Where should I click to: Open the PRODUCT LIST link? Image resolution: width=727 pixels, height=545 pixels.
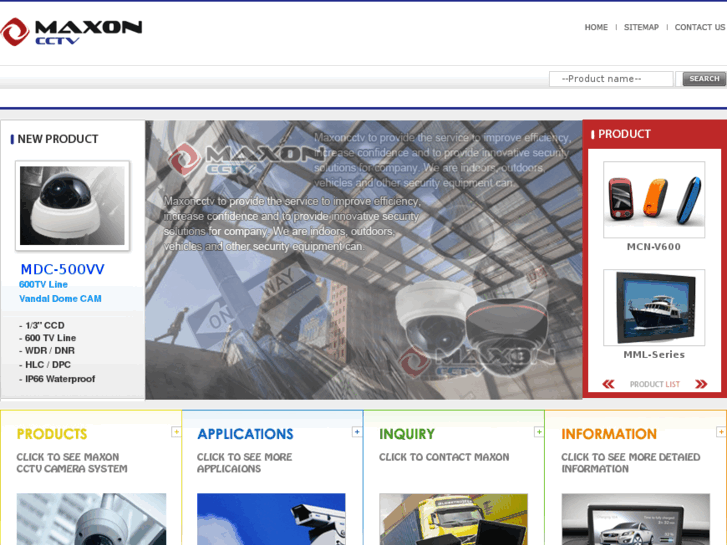(655, 384)
